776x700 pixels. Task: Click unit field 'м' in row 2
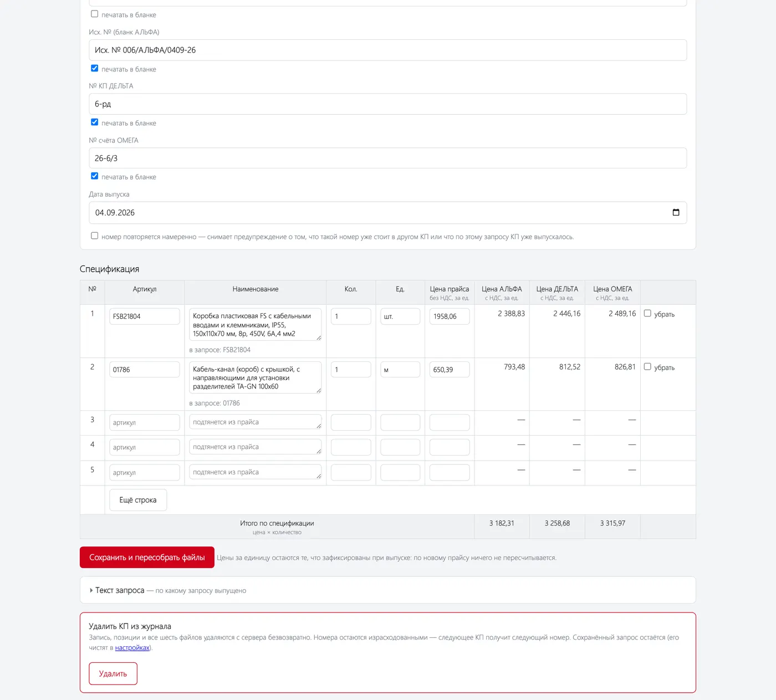(400, 370)
